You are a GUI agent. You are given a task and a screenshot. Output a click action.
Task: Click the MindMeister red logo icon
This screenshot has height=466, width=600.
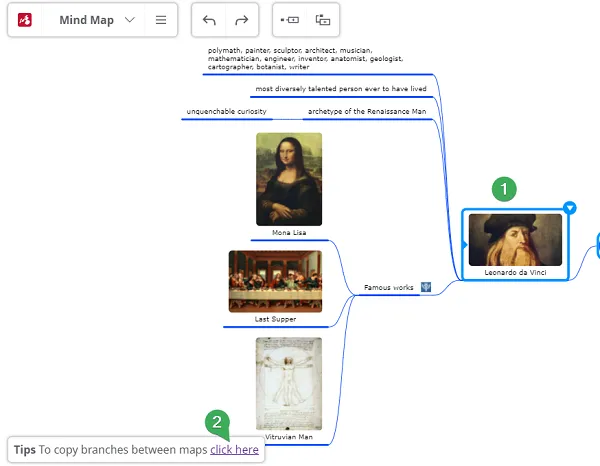tap(25, 20)
